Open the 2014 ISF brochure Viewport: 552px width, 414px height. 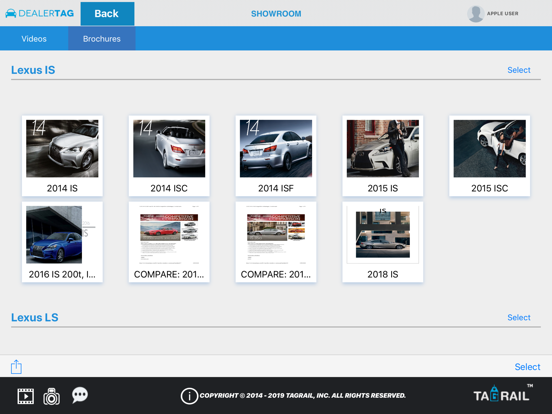coord(276,156)
